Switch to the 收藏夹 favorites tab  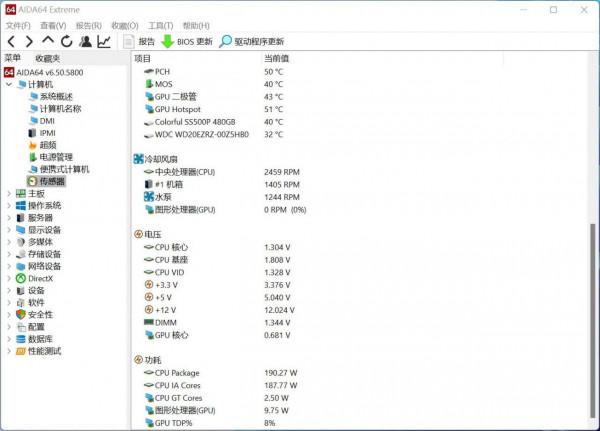pyautogui.click(x=47, y=58)
